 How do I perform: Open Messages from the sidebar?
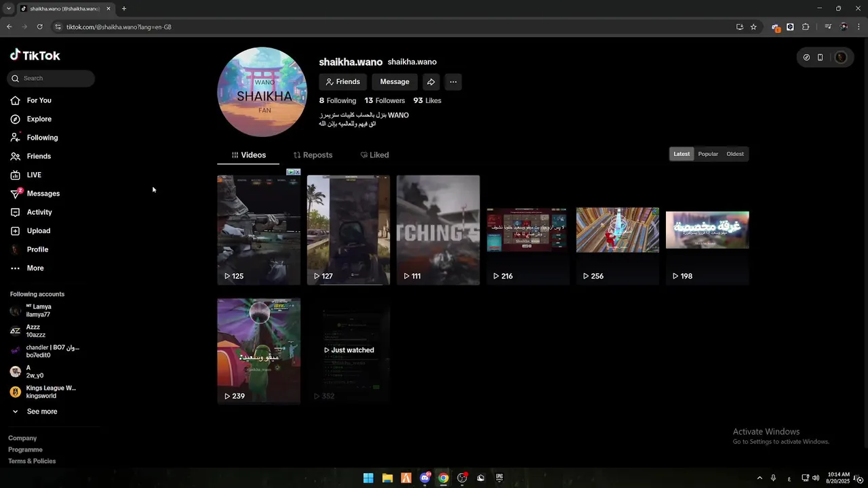tap(35, 194)
